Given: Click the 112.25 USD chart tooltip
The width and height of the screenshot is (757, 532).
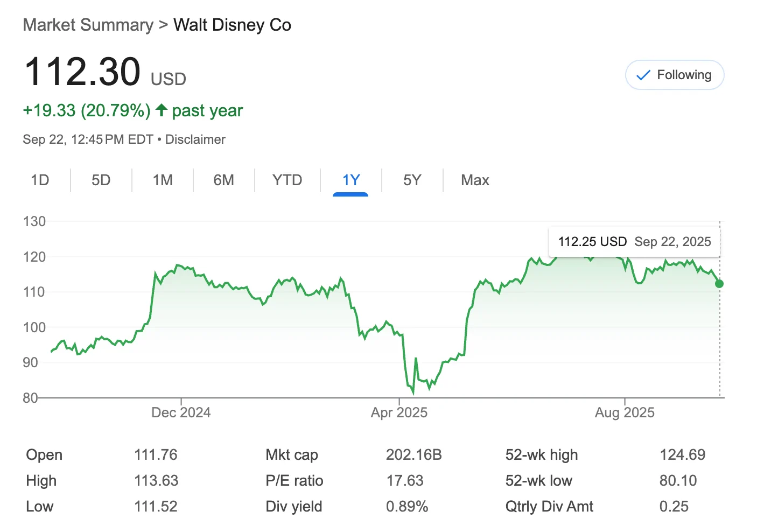Looking at the screenshot, I should coord(634,242).
